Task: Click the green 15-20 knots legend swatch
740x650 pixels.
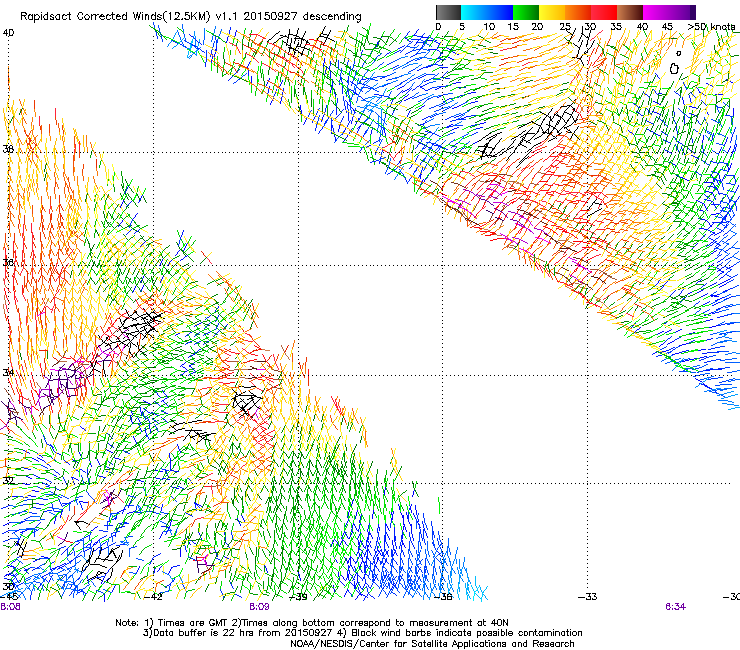Action: 526,12
